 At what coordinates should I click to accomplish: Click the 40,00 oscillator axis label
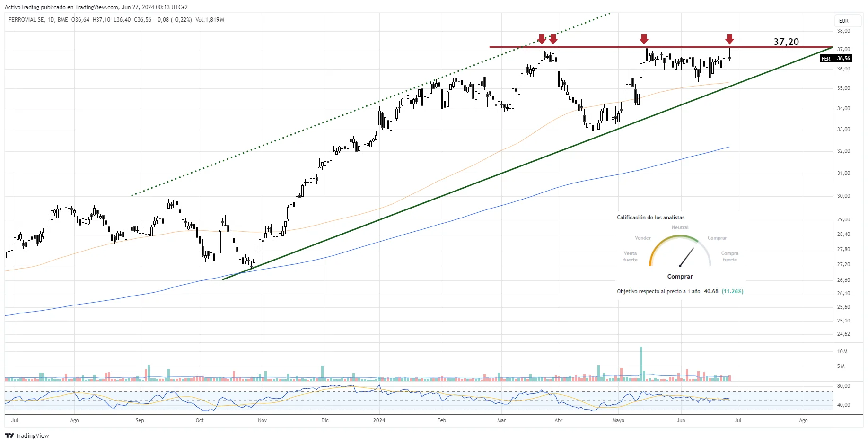click(x=843, y=405)
